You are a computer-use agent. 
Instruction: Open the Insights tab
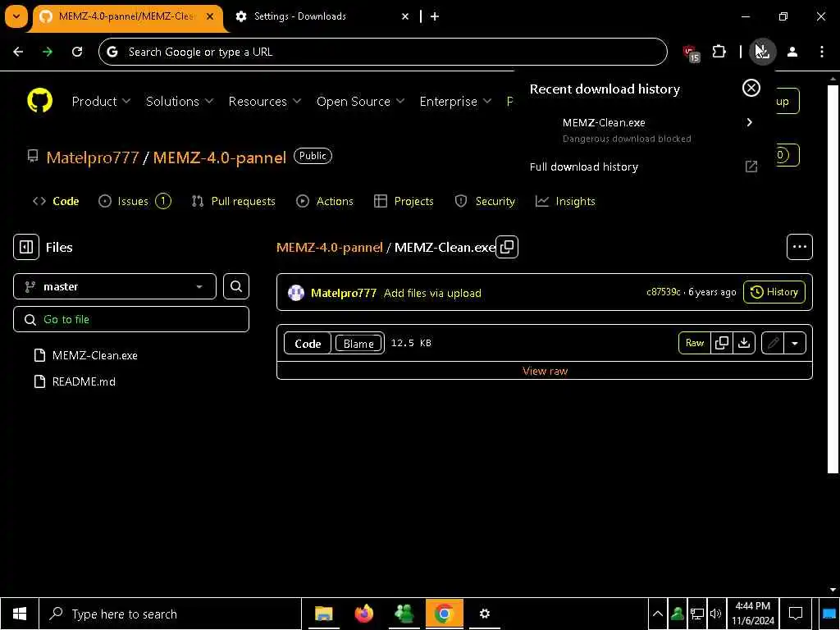coord(566,202)
